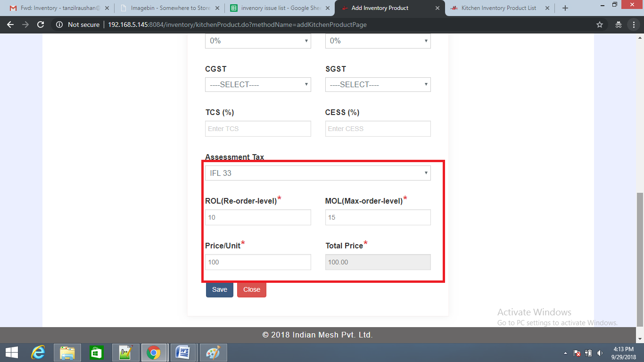Click the browser Forward arrow
The image size is (644, 362).
[x=25, y=25]
